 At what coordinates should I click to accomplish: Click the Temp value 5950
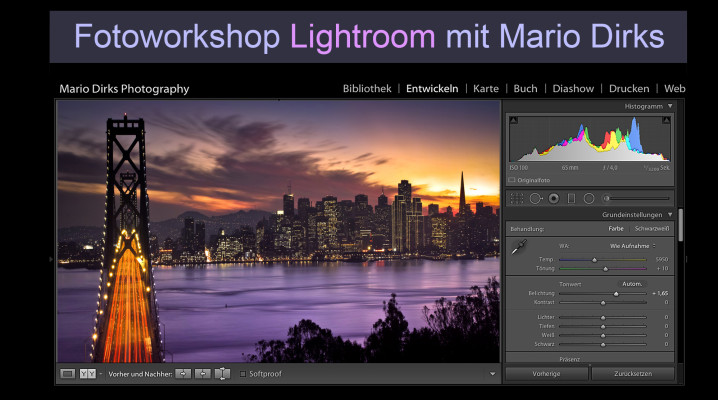tap(662, 259)
